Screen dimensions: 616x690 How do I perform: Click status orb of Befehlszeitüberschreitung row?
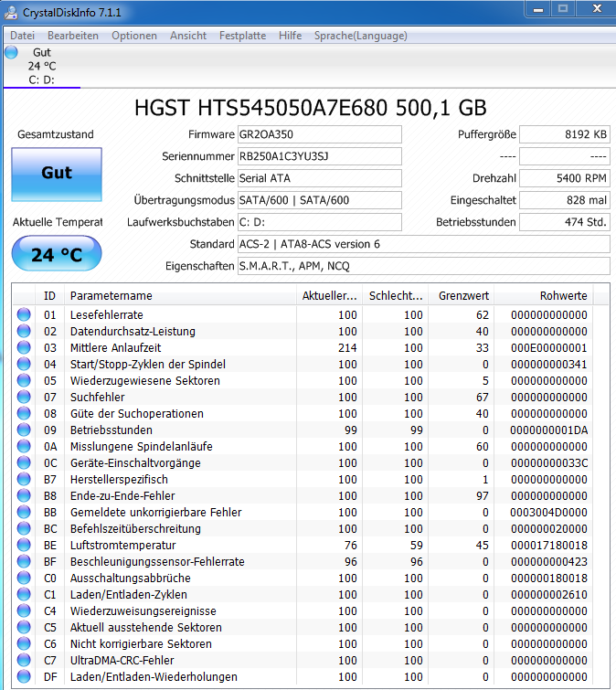(24, 528)
